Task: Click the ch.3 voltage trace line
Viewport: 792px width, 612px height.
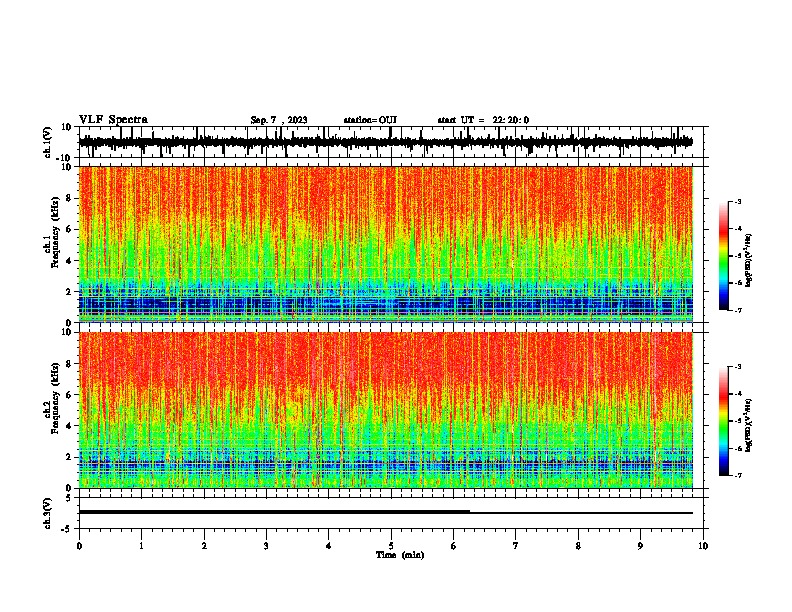Action: (386, 512)
